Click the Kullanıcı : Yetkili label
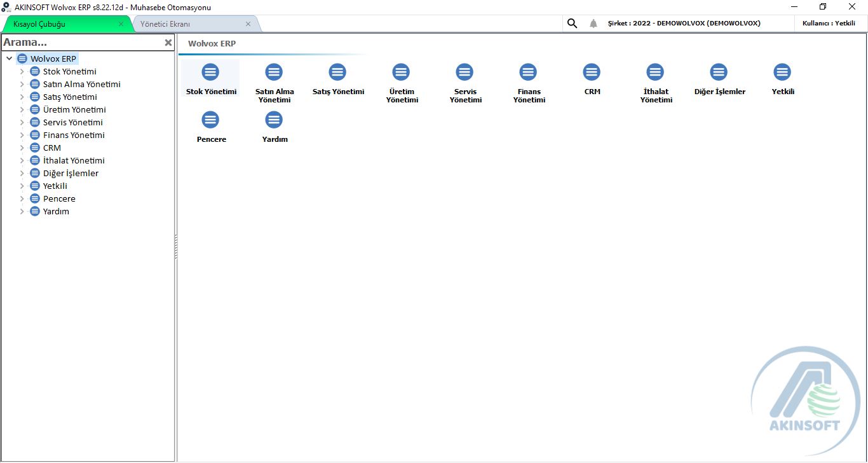Viewport: 868px width, 463px height. pyautogui.click(x=829, y=24)
